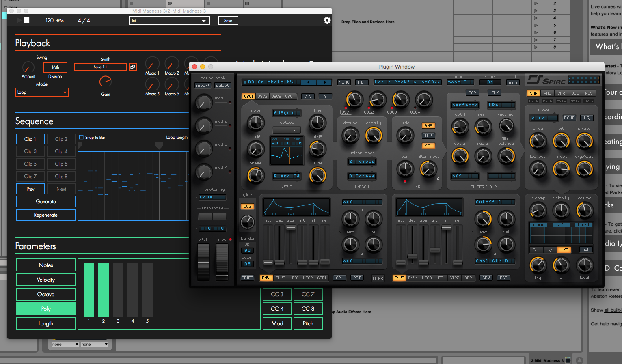Click the cut 1 filter knob
622x364 pixels.
[x=460, y=127]
